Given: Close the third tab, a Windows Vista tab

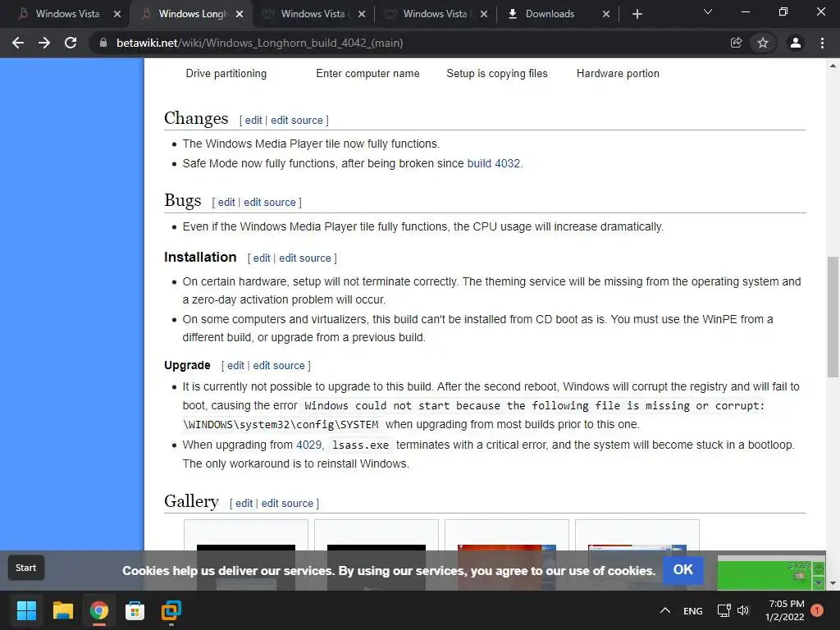Looking at the screenshot, I should coord(362,14).
